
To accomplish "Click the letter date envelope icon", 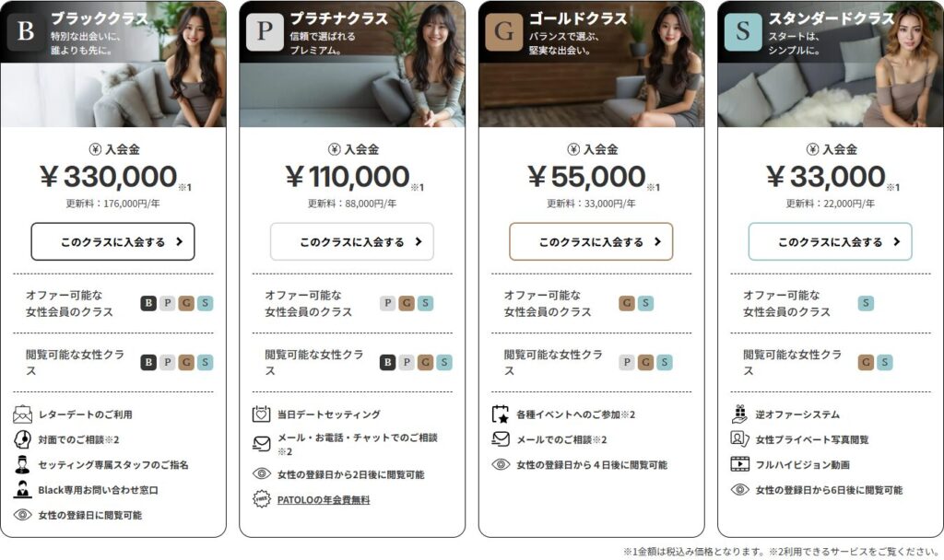I will point(22,414).
